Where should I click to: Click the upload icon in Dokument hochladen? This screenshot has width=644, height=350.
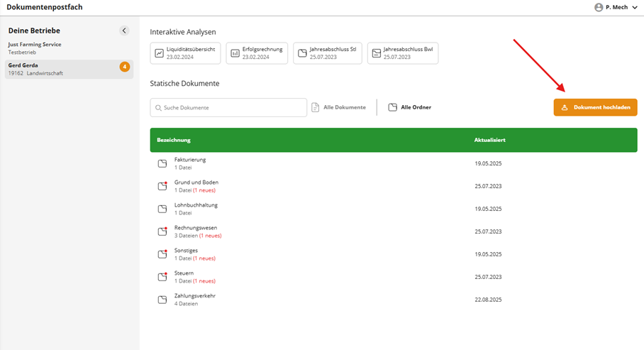click(x=565, y=107)
